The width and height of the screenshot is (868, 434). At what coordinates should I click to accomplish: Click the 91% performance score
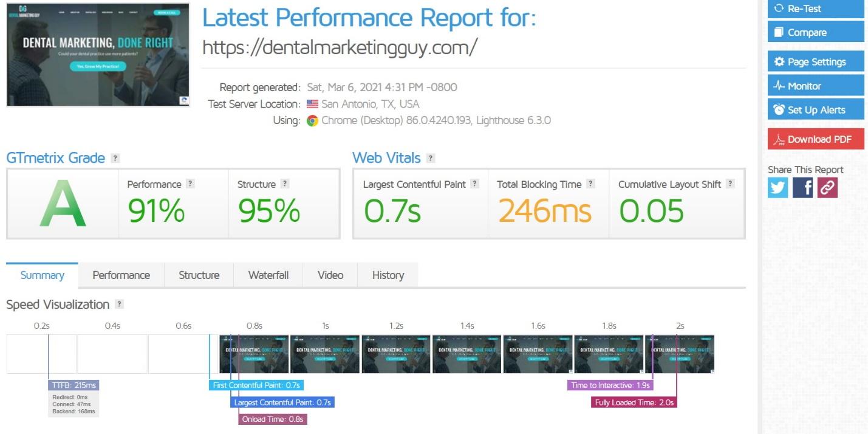[x=156, y=211]
